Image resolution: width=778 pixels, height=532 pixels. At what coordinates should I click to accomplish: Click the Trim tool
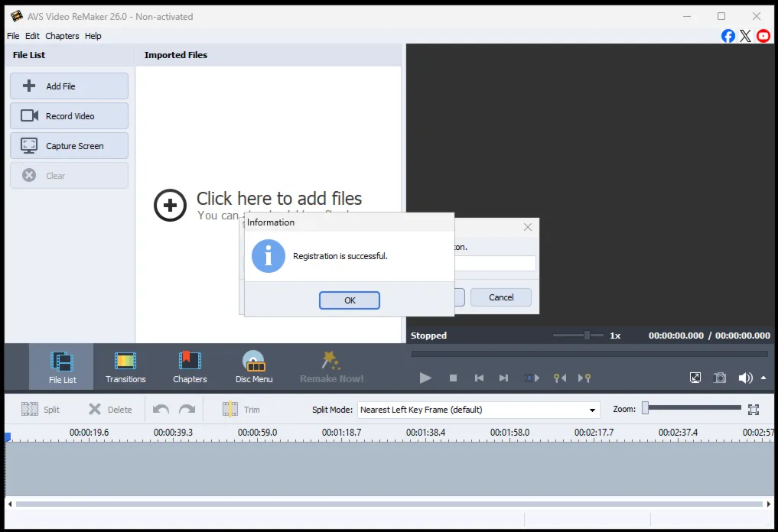pos(241,410)
